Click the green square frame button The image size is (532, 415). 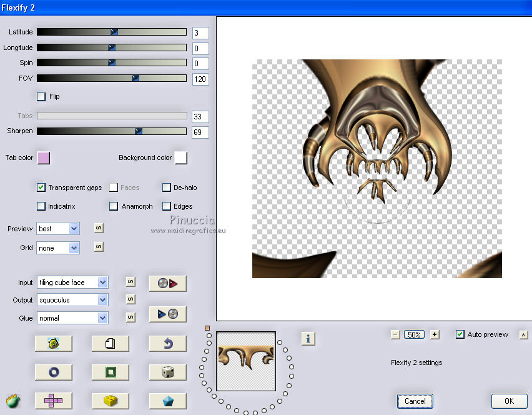click(110, 372)
